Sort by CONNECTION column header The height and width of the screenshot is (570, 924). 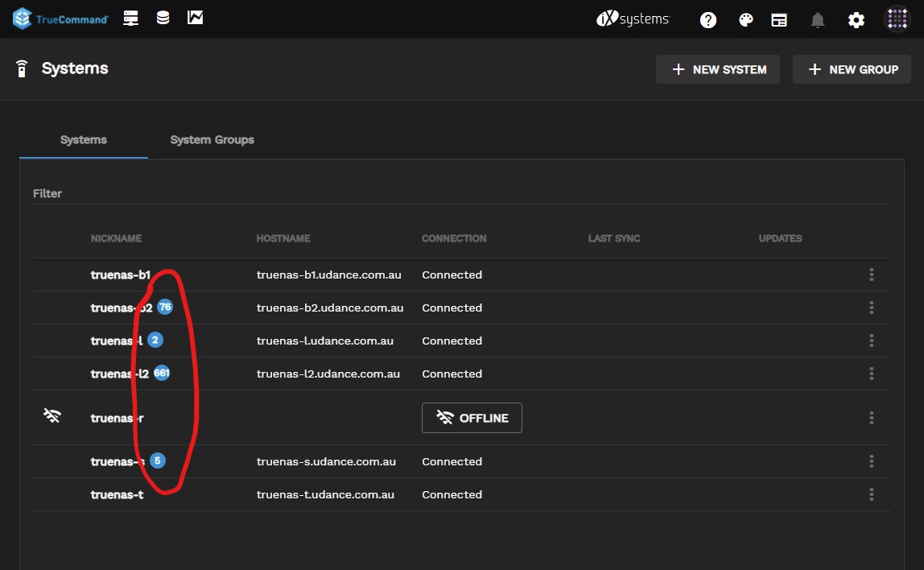(454, 239)
